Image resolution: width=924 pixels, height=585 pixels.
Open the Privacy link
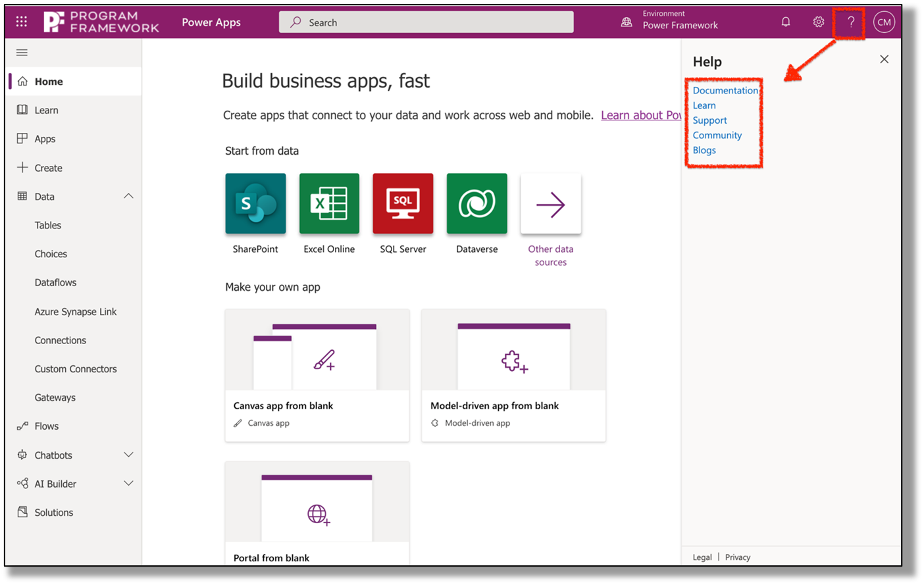738,557
